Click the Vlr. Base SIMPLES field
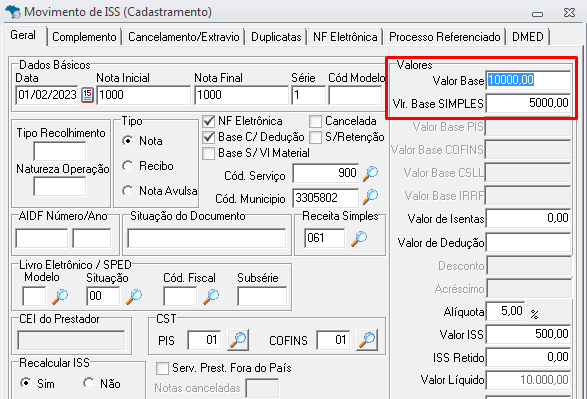The height and width of the screenshot is (399, 587). pyautogui.click(x=528, y=103)
